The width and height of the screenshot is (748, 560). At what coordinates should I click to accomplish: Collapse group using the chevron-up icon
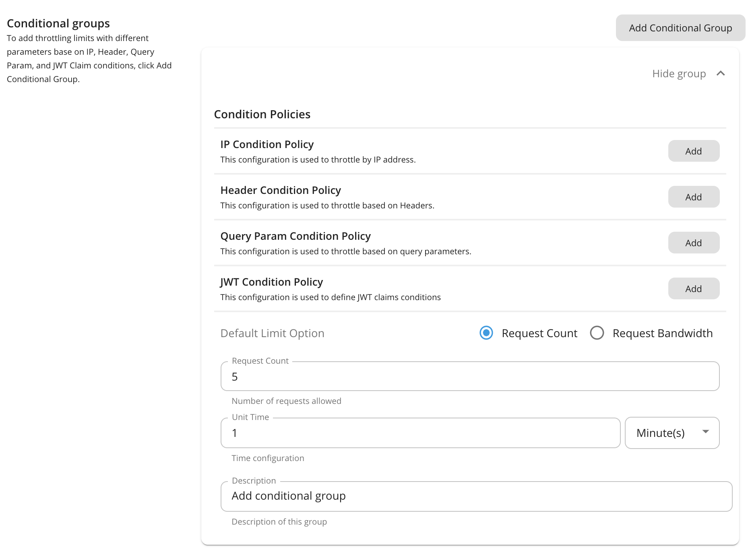click(721, 73)
